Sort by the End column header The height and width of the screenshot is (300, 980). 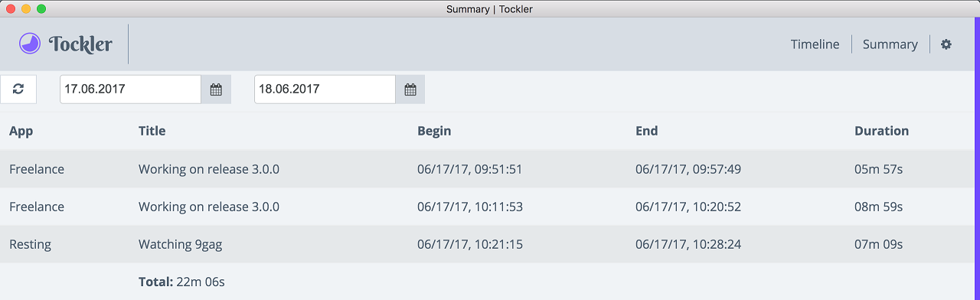click(x=646, y=131)
